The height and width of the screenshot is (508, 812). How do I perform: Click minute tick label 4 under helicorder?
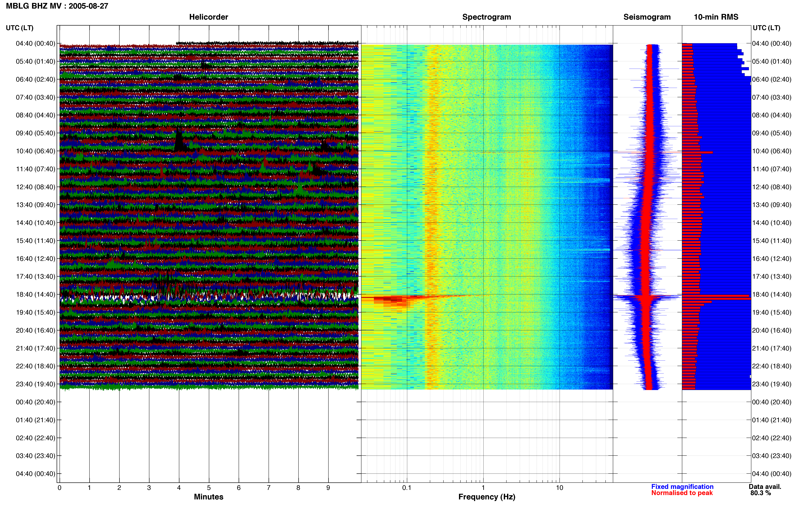tap(179, 488)
